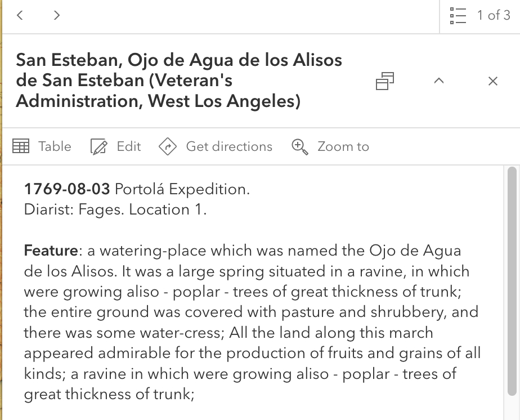This screenshot has height=420, width=520.
Task: Open the Table action label
Action: click(55, 147)
